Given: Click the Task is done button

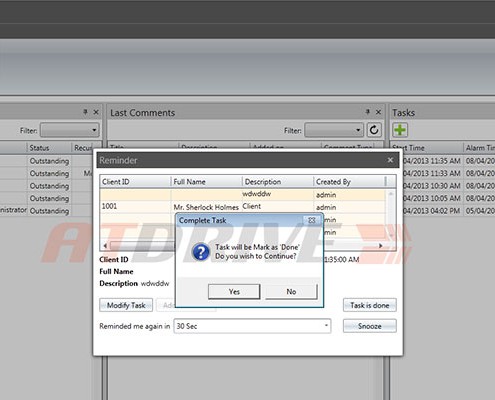Looking at the screenshot, I should tap(370, 305).
